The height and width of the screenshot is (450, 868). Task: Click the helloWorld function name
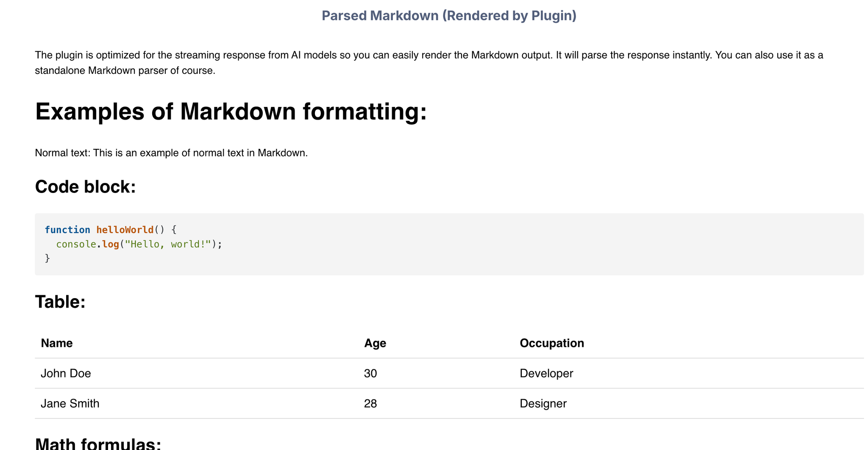tap(125, 230)
